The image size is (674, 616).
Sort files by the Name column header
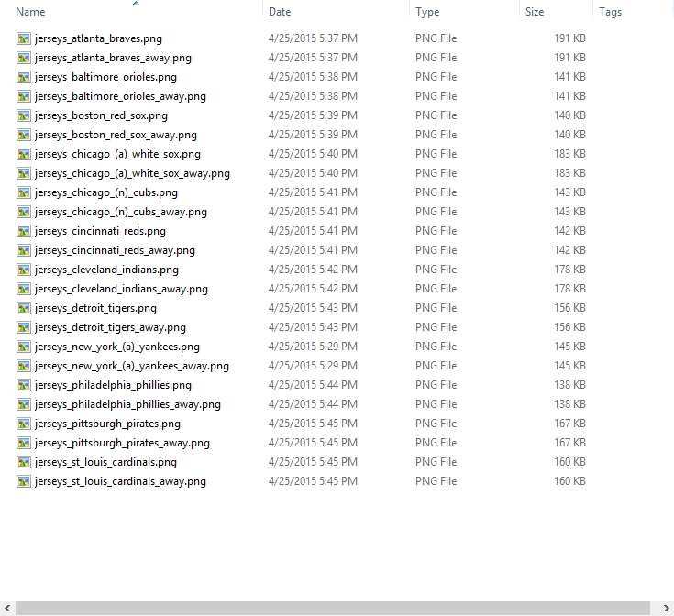pos(30,12)
